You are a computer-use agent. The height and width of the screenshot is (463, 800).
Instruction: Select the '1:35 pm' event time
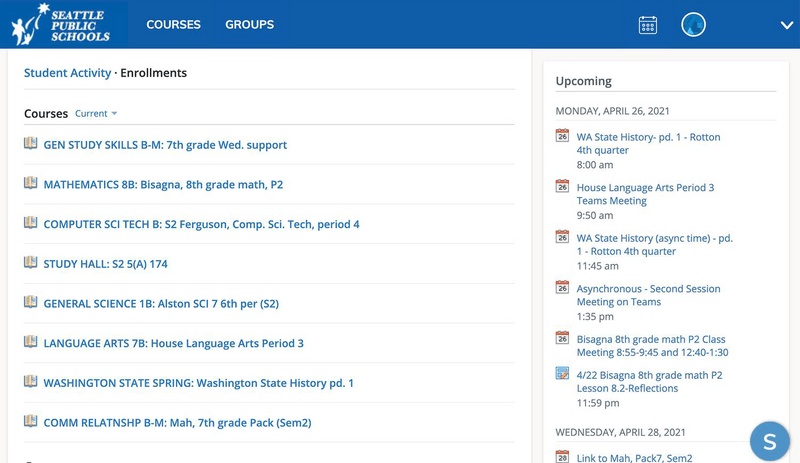tap(595, 316)
